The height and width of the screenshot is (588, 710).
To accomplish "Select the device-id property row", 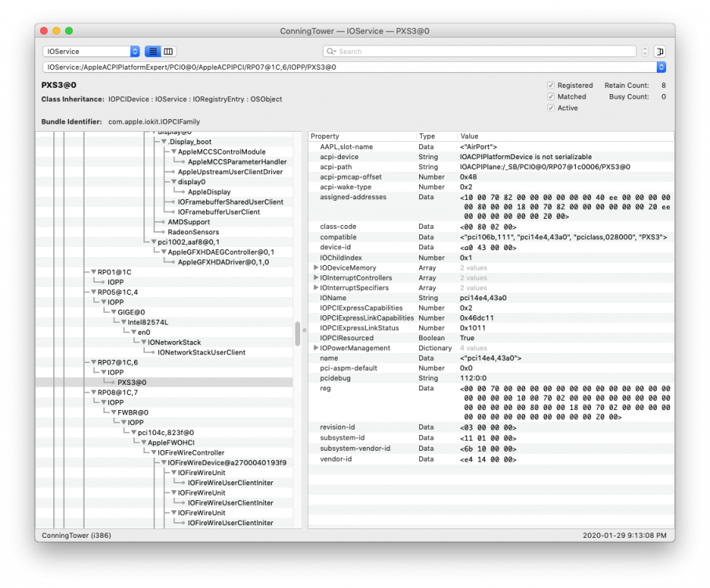I will pyautogui.click(x=491, y=247).
